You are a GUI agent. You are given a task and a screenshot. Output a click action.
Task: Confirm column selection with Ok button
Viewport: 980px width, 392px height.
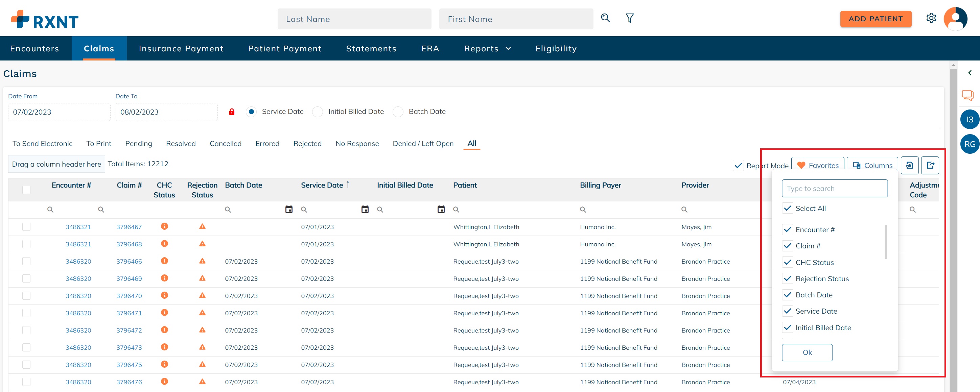(807, 352)
